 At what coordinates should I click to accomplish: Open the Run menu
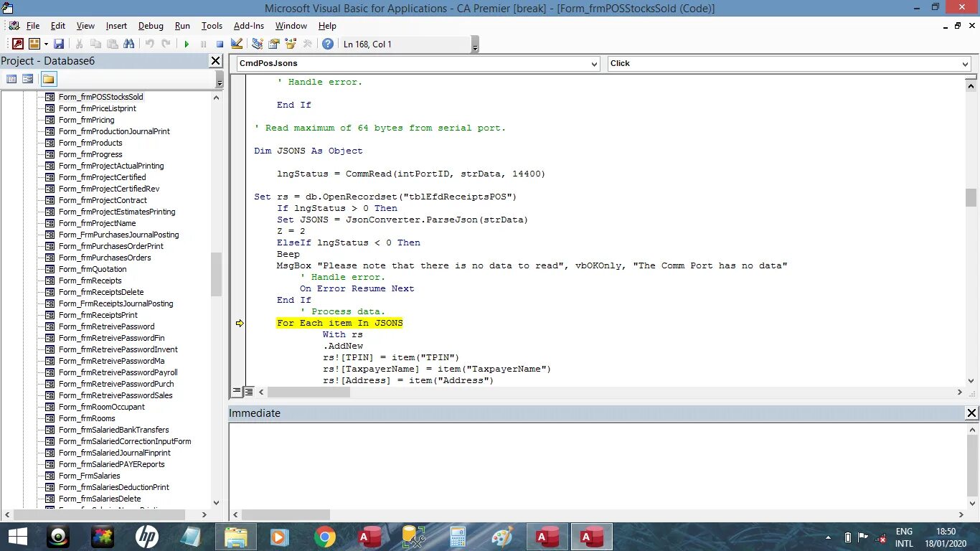point(182,26)
